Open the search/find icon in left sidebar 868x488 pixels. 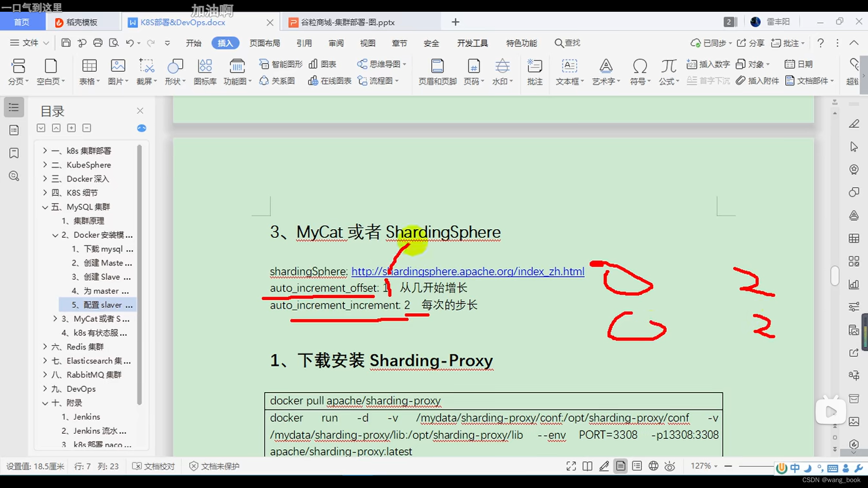(14, 176)
